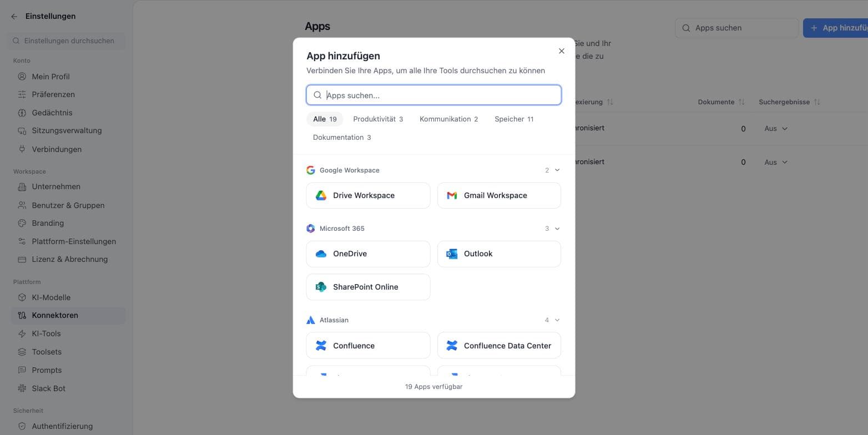Image resolution: width=868 pixels, height=435 pixels.
Task: Sort by the Dokumente column
Action: pos(721,102)
